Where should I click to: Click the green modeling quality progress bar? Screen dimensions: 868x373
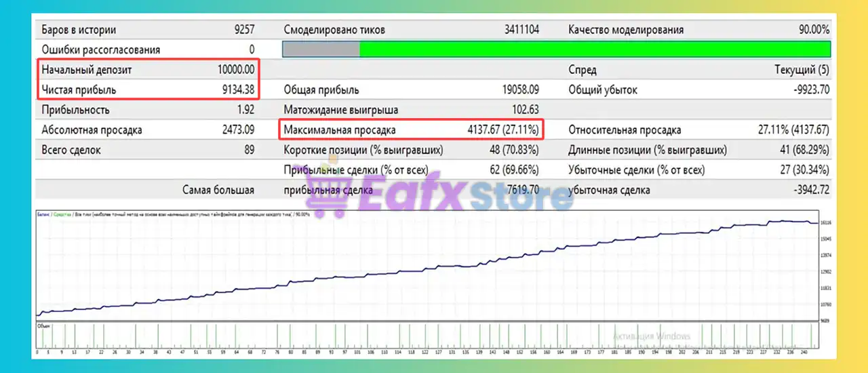594,50
